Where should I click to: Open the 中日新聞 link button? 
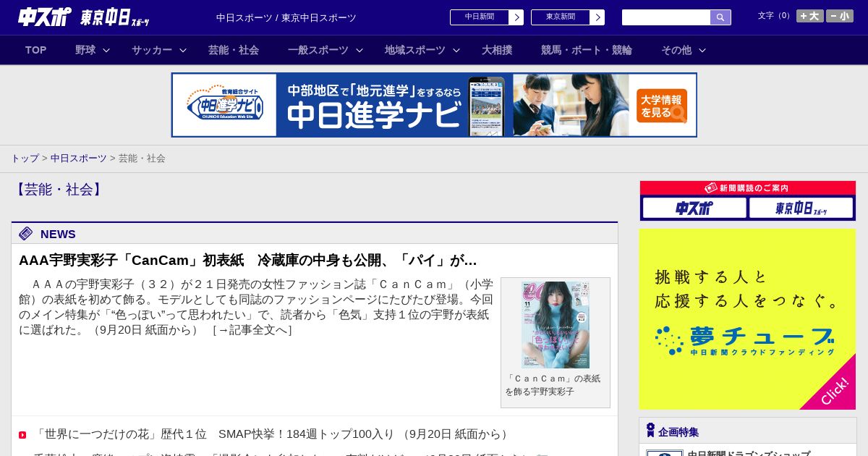(x=486, y=17)
